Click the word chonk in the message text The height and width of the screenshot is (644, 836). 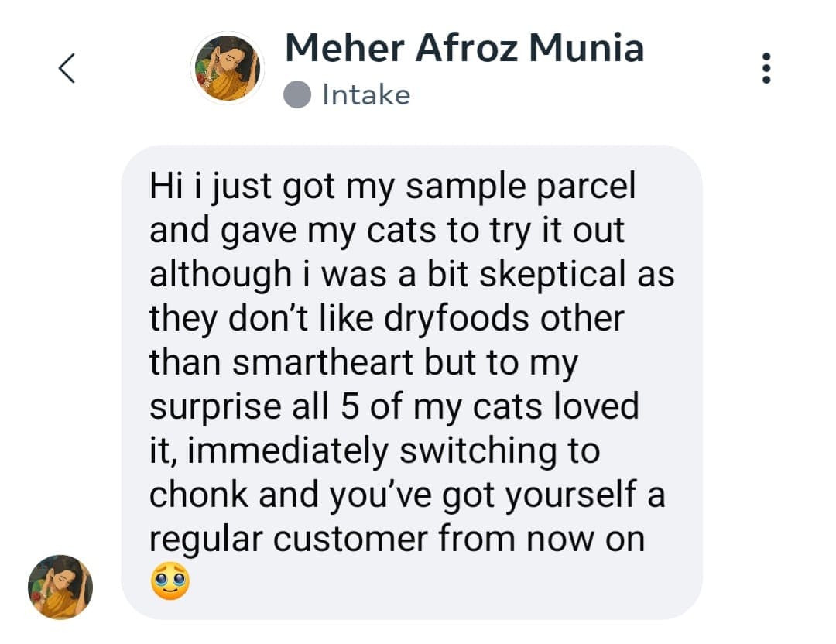[x=203, y=495]
